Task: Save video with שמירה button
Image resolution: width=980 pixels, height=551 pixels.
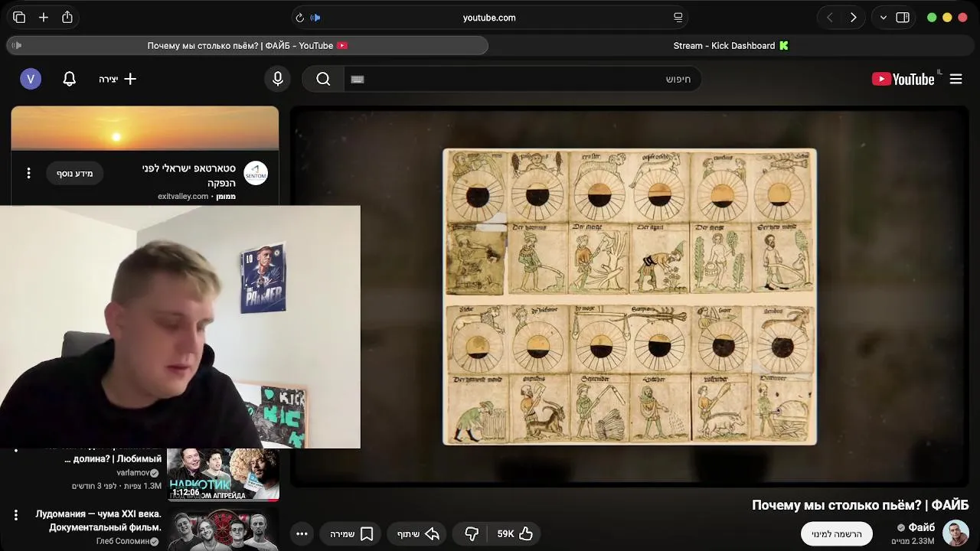Action: pyautogui.click(x=352, y=534)
